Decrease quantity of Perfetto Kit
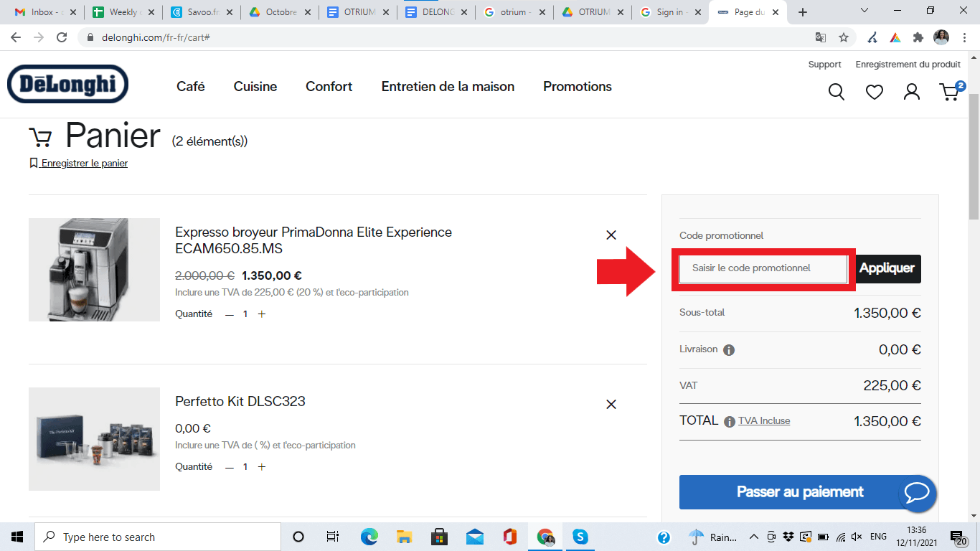This screenshot has width=980, height=551. point(230,467)
